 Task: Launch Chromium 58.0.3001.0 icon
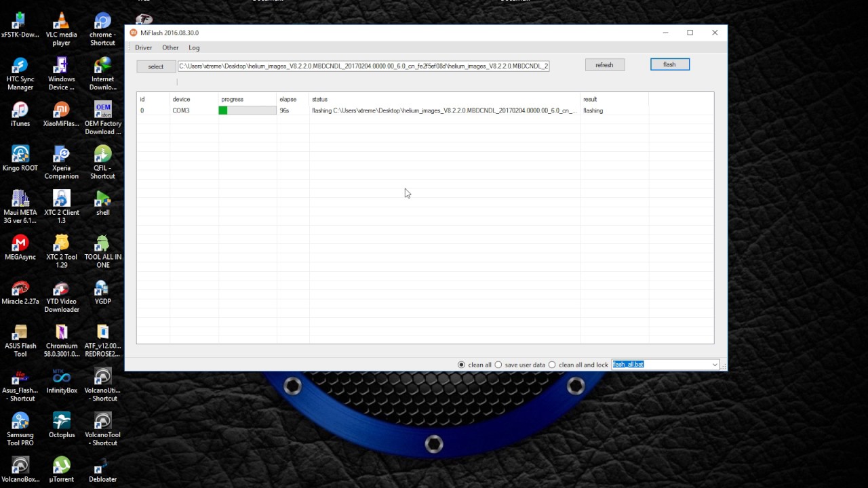pos(62,340)
